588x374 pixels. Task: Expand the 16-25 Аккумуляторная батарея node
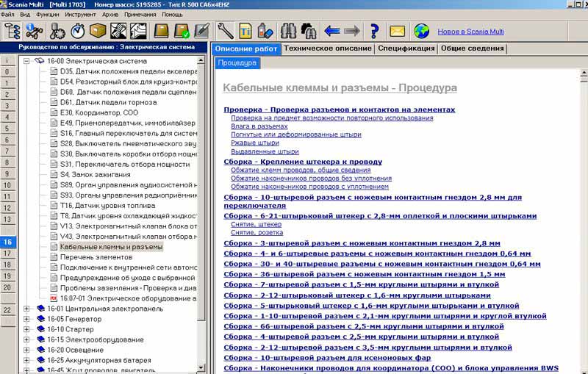point(26,360)
